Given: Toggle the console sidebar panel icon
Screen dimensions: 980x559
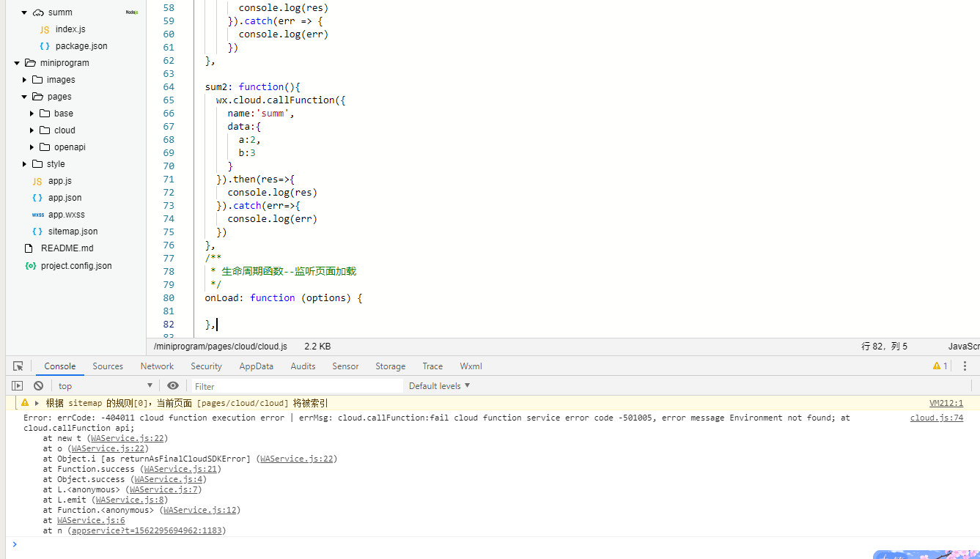Looking at the screenshot, I should pyautogui.click(x=17, y=386).
